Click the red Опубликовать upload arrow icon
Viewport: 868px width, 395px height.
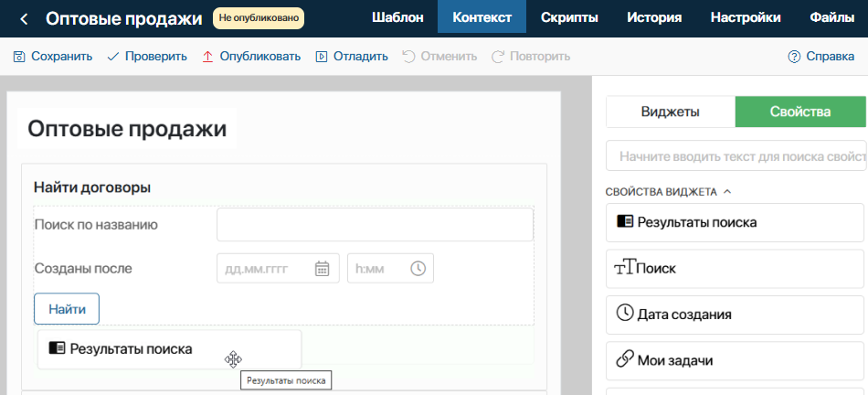[x=207, y=57]
